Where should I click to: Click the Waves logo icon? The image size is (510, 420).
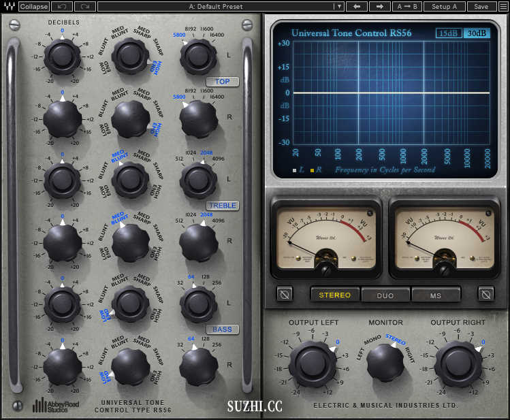click(x=8, y=6)
